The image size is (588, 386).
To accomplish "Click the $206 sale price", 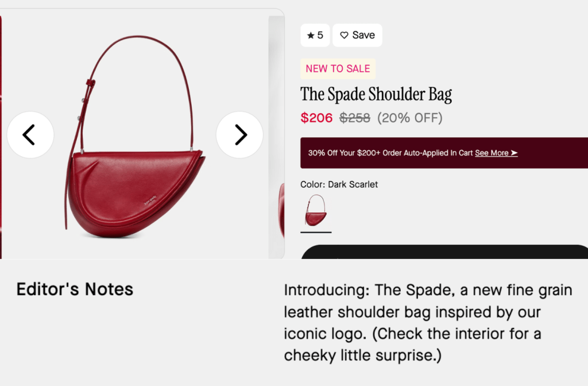I will 316,118.
